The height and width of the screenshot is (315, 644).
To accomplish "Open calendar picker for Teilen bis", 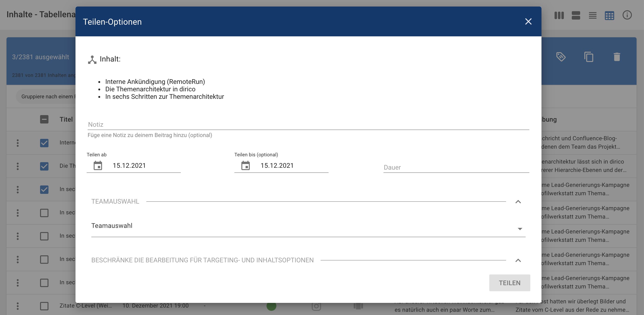I will click(x=246, y=165).
